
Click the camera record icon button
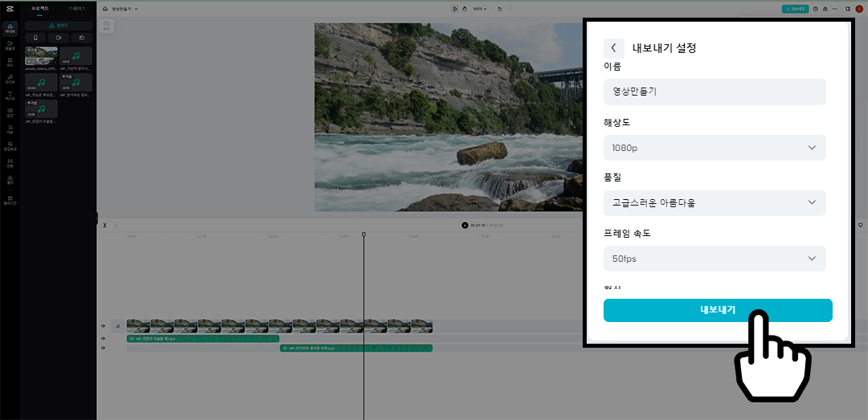[x=59, y=38]
